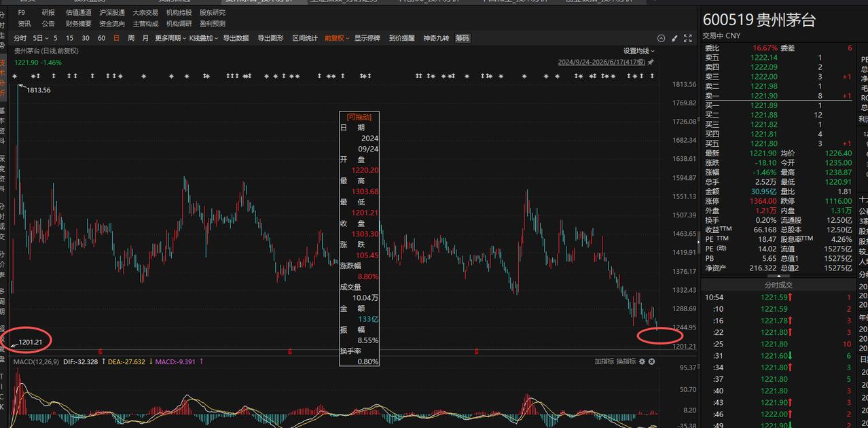
Task: Open the F9 menu item
Action: tap(22, 12)
